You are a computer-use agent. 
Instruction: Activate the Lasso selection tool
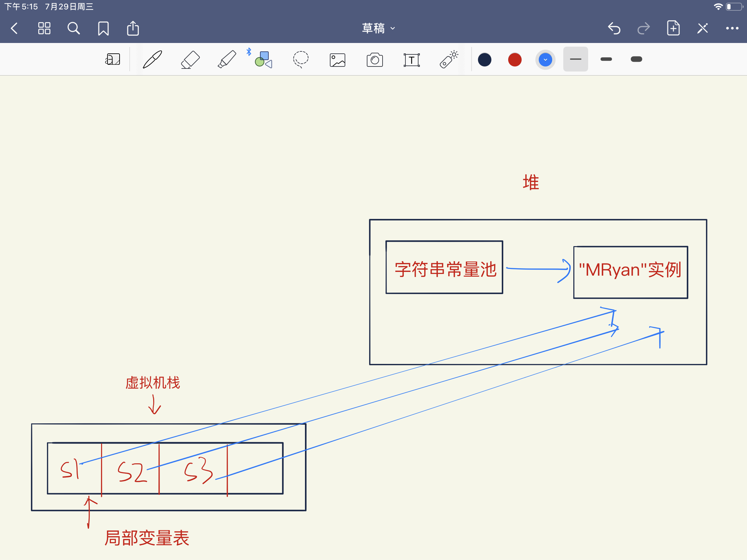(300, 59)
